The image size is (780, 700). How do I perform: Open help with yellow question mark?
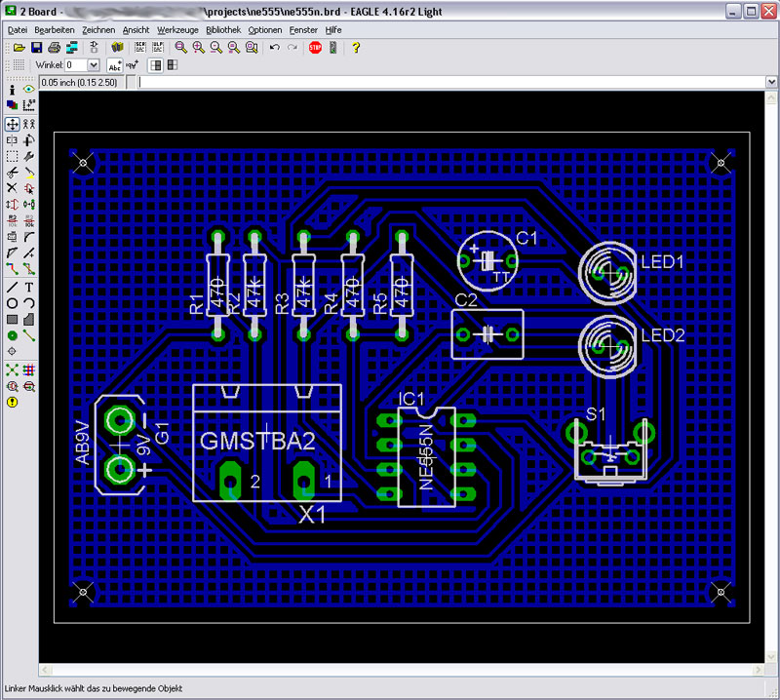click(356, 48)
